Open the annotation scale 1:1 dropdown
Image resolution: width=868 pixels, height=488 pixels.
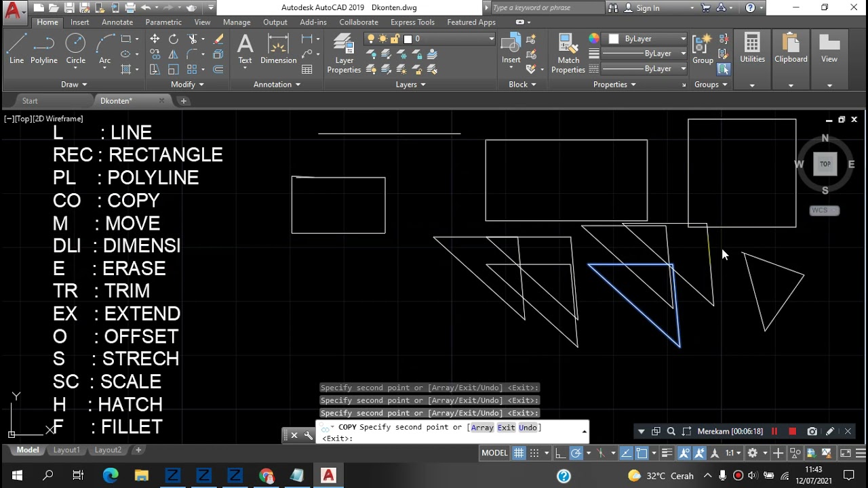pos(733,453)
